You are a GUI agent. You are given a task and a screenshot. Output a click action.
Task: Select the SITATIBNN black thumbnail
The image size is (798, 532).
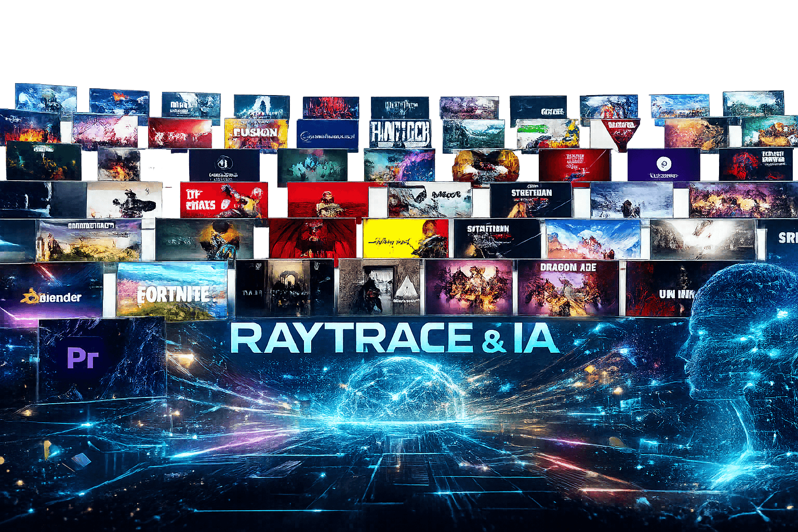496,238
